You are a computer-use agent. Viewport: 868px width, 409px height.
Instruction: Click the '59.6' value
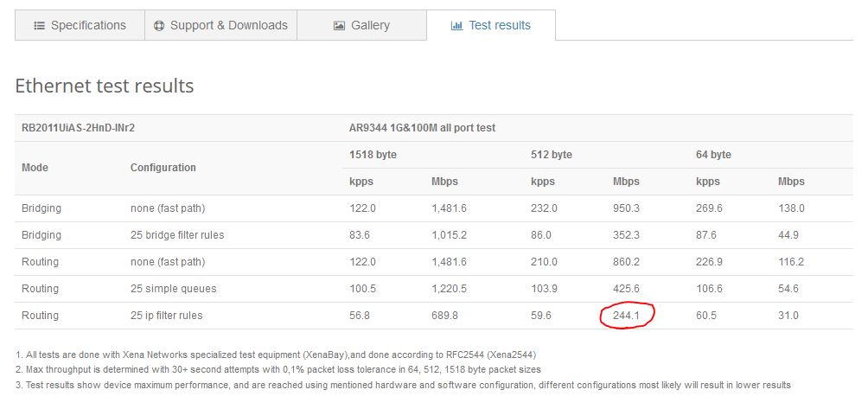(x=541, y=316)
